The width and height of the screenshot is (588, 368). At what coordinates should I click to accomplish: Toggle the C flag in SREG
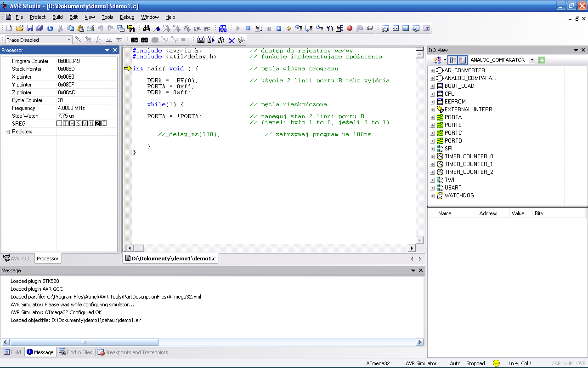point(104,124)
